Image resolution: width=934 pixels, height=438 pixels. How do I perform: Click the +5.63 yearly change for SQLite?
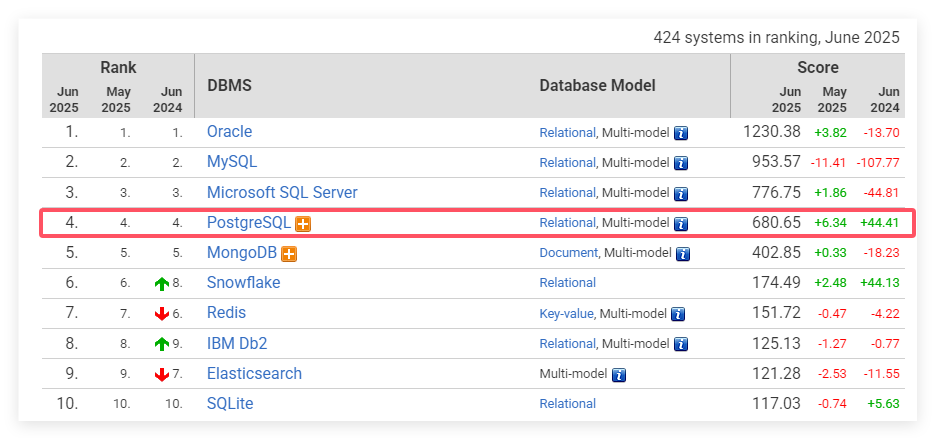883,405
